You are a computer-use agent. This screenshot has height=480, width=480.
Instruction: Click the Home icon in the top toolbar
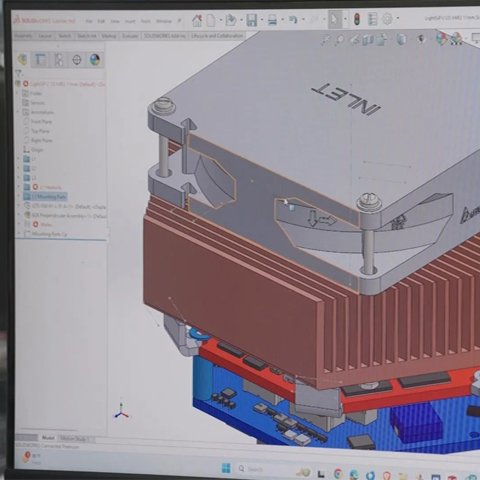point(197,20)
